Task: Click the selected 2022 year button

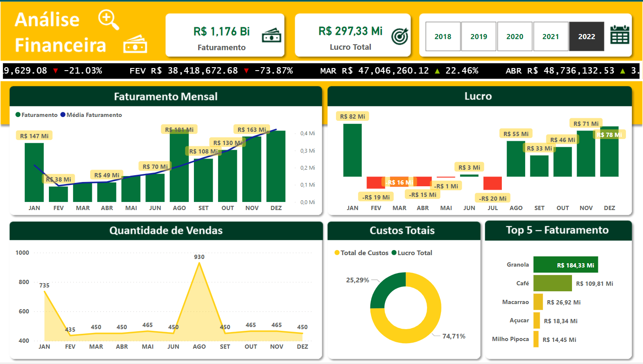Action: (x=586, y=37)
